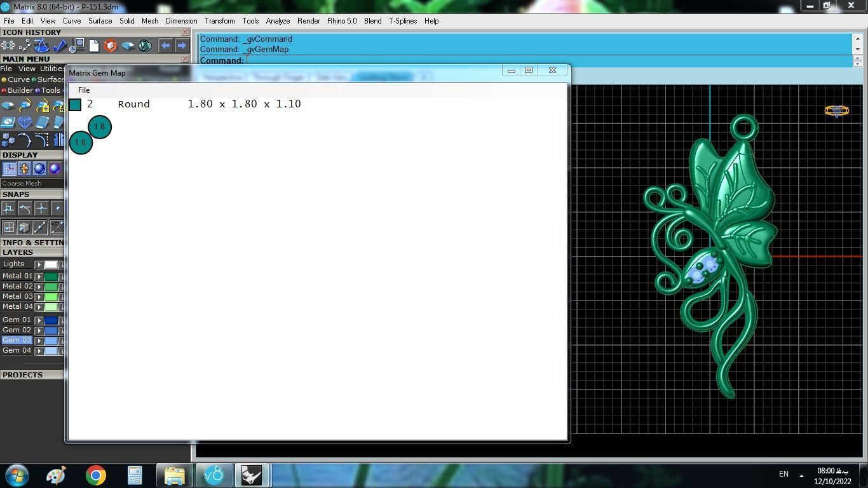This screenshot has width=868, height=488.
Task: Go back with the Icon History left arrow
Action: coord(165,45)
